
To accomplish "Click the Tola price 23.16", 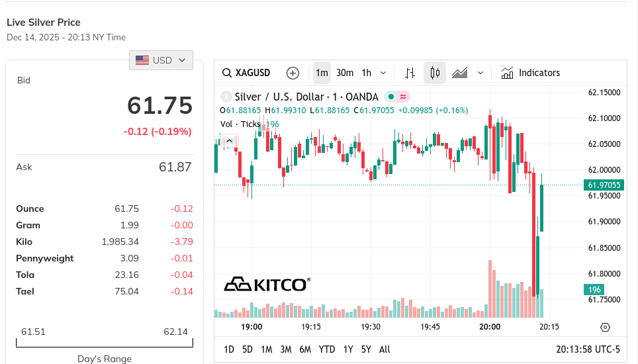I will tap(126, 275).
